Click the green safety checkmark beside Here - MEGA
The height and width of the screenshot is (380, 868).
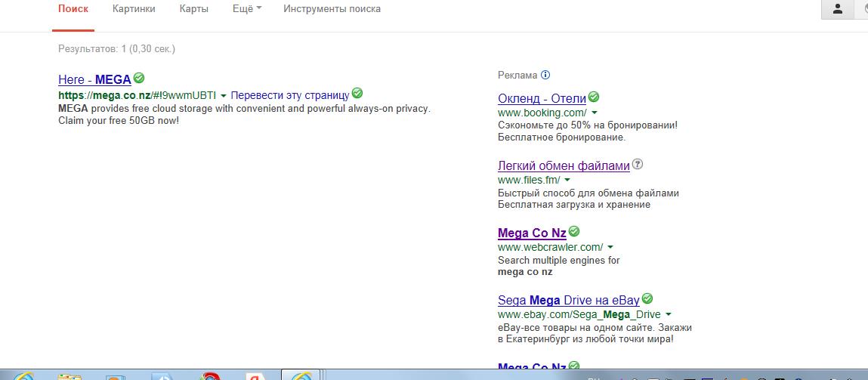pyautogui.click(x=139, y=78)
